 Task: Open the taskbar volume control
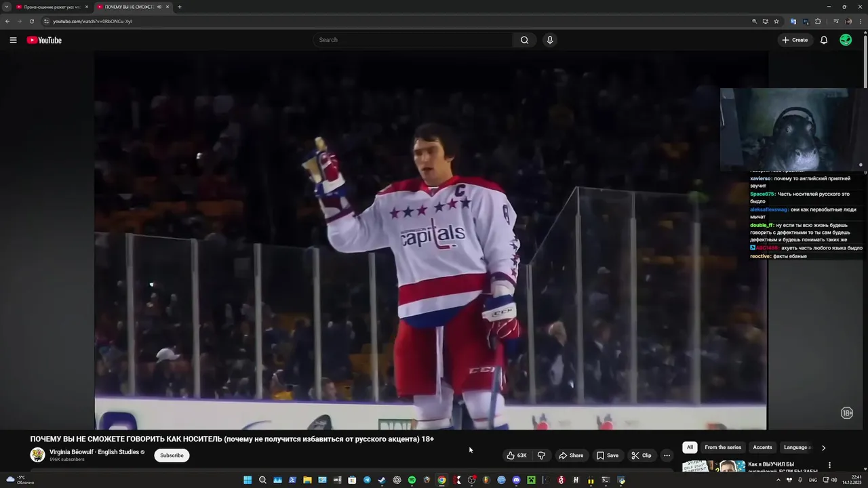(x=833, y=480)
